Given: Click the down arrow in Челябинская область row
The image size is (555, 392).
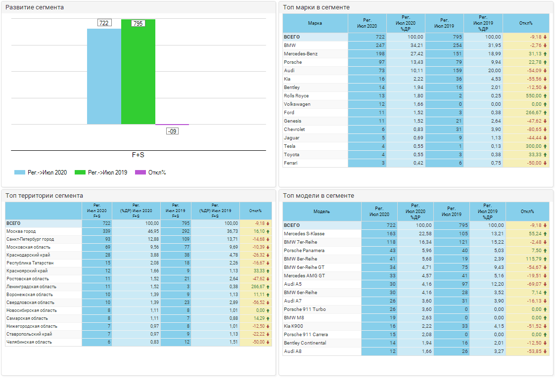Looking at the screenshot, I should click(x=268, y=342).
